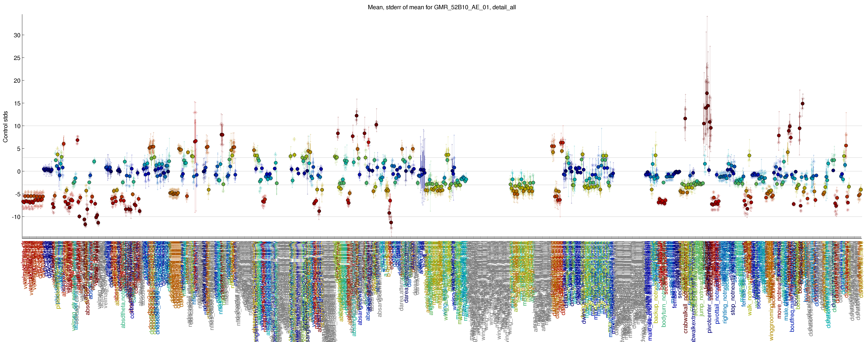Click the highest data point near 17
This screenshot has height=342, width=868.
[x=707, y=93]
